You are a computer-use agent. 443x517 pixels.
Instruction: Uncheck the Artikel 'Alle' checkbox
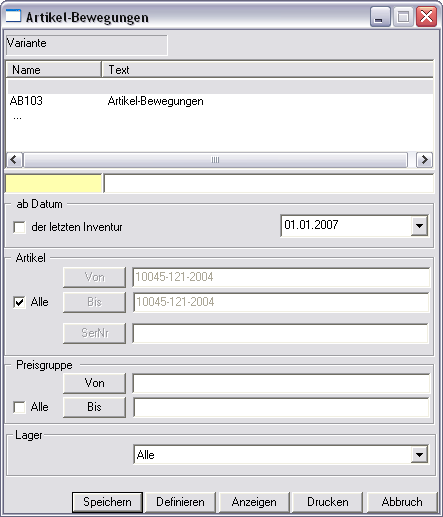19,302
